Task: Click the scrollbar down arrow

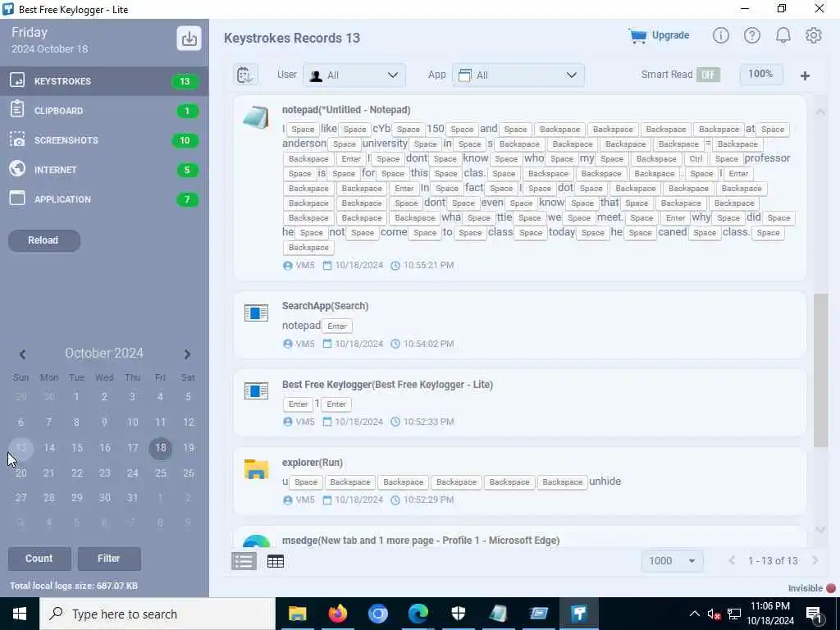Action: [820, 529]
